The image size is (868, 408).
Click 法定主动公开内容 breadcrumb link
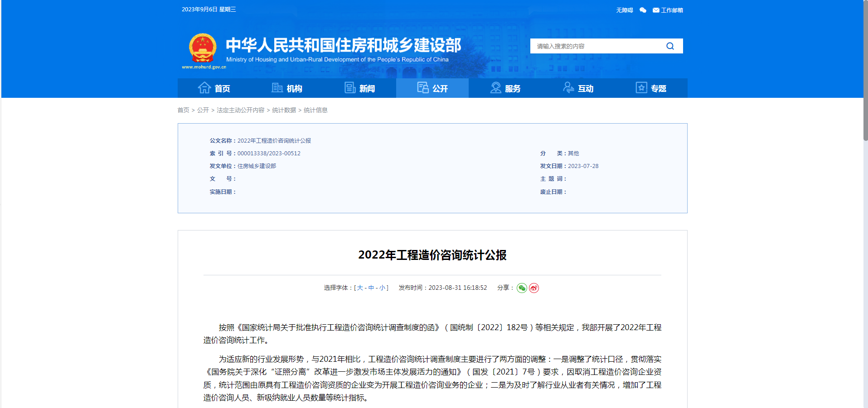[240, 110]
